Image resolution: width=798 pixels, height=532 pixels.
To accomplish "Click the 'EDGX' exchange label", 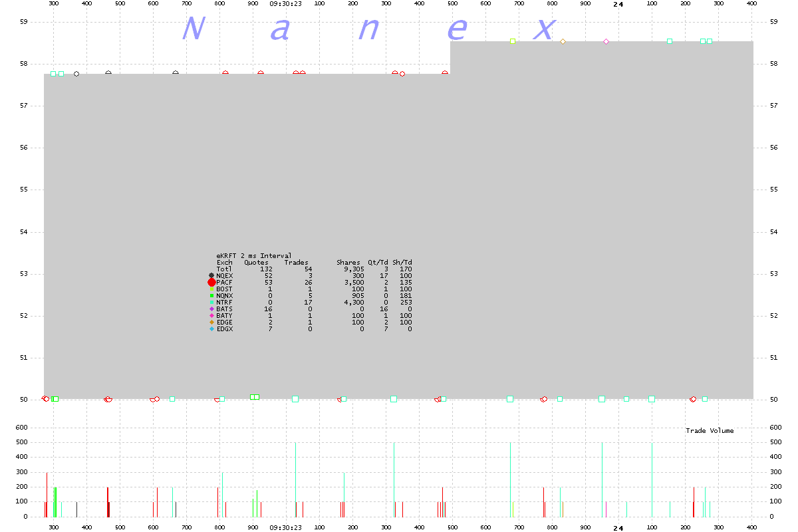I will pyautogui.click(x=225, y=329).
